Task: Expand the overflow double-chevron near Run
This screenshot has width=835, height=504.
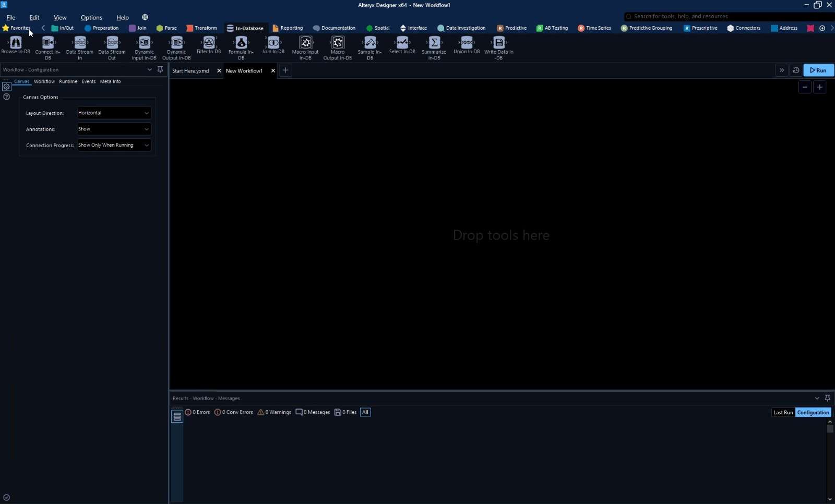Action: click(782, 70)
